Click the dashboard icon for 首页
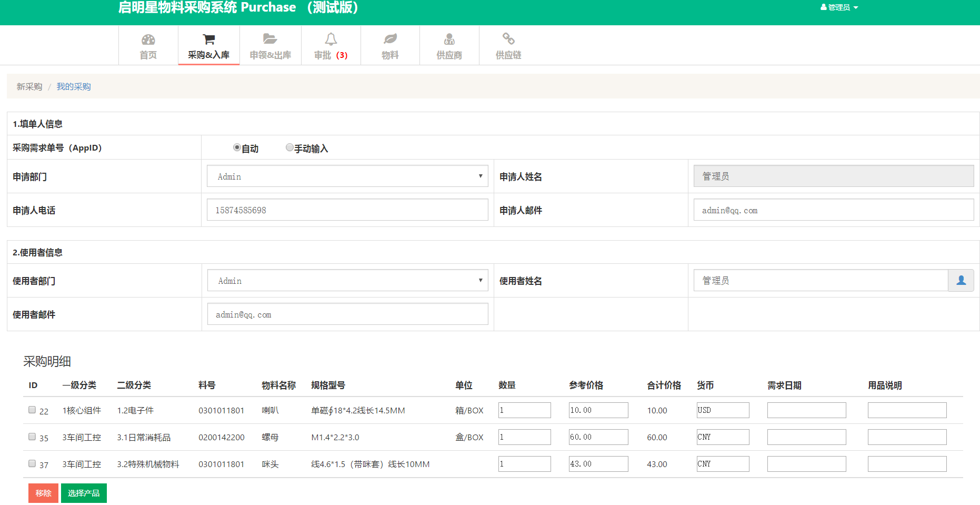Screen dimensions: 980x505 [x=148, y=39]
